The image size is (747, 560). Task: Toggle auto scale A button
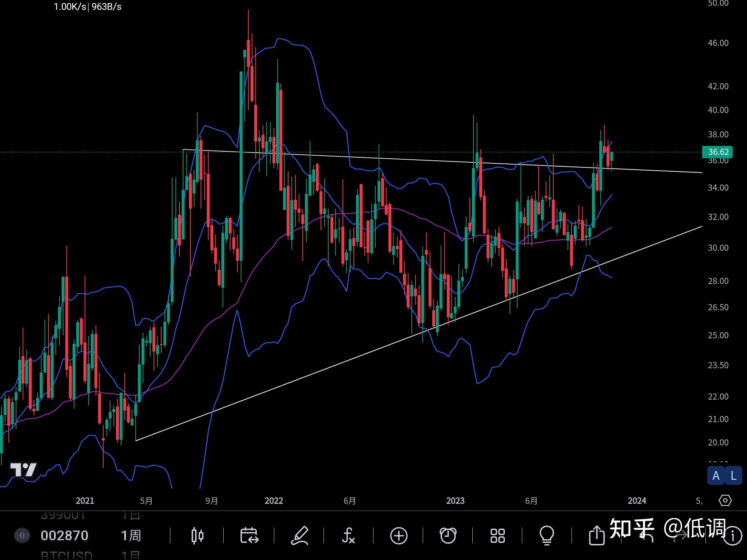tap(716, 476)
